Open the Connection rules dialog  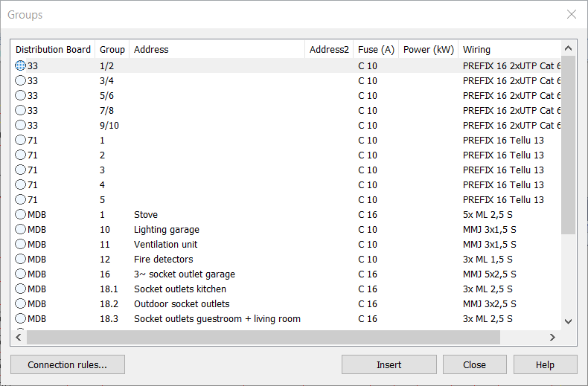click(x=68, y=364)
